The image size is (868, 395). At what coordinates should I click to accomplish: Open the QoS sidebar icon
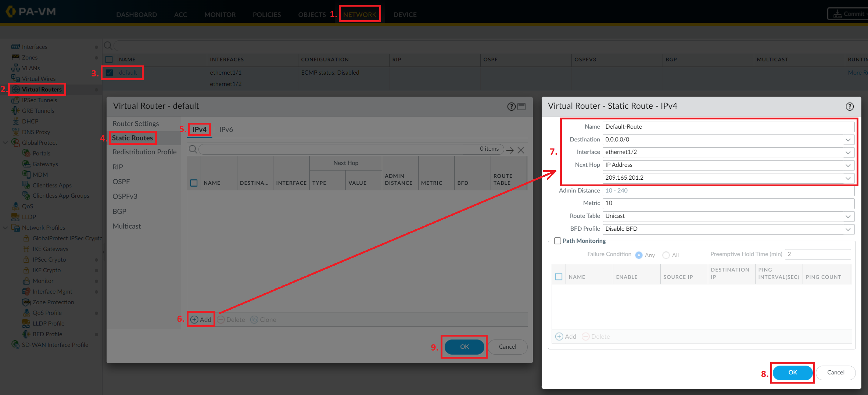click(15, 206)
